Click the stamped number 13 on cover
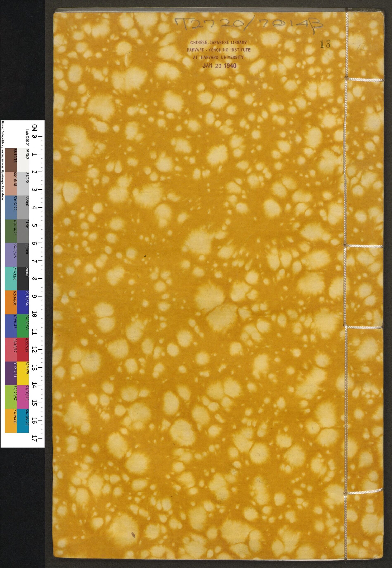 pyautogui.click(x=325, y=44)
